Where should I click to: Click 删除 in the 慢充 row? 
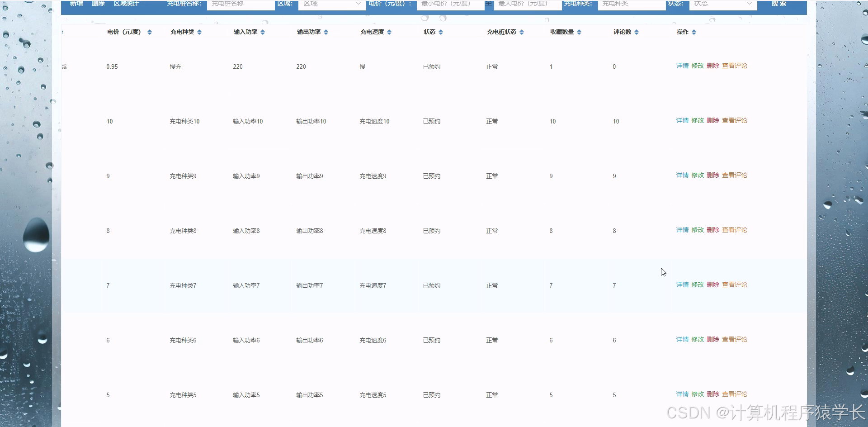tap(713, 66)
